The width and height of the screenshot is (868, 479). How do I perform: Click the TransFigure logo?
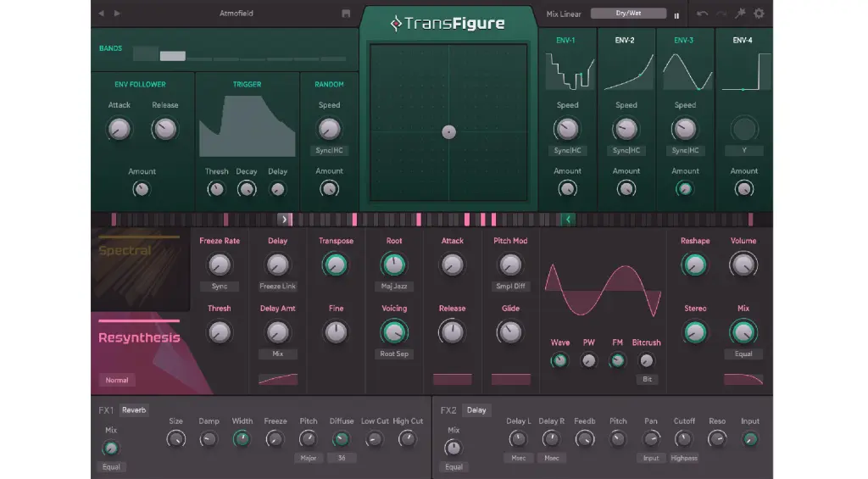tap(448, 23)
